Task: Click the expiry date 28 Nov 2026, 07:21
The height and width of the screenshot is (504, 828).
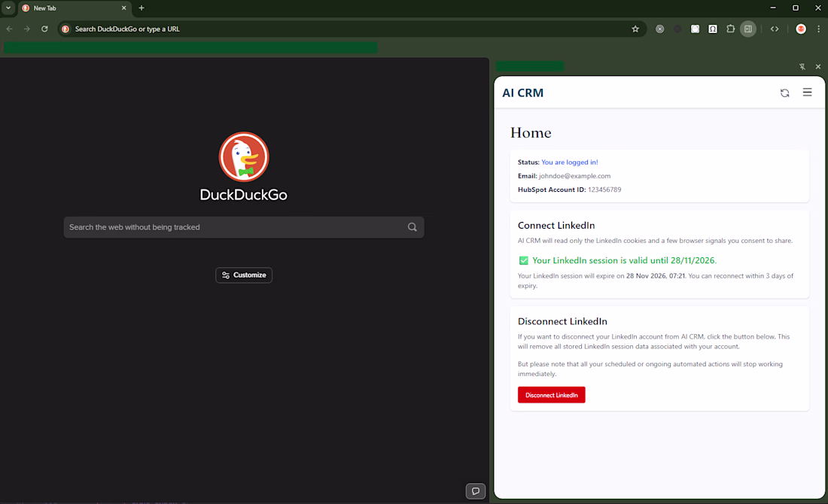Action: [x=656, y=276]
